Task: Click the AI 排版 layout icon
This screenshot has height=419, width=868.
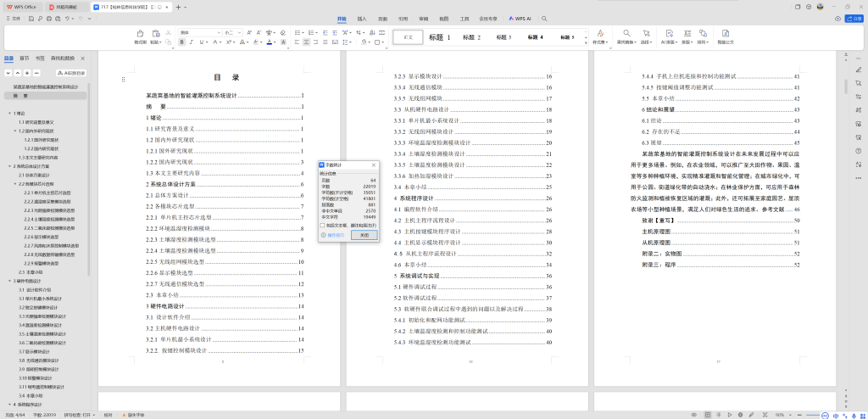Action: [668, 36]
